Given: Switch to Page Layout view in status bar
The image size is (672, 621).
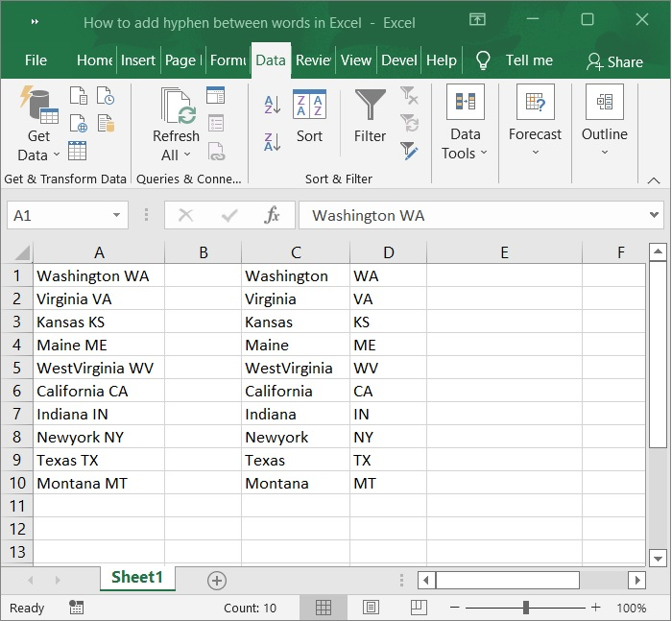Looking at the screenshot, I should pyautogui.click(x=372, y=608).
